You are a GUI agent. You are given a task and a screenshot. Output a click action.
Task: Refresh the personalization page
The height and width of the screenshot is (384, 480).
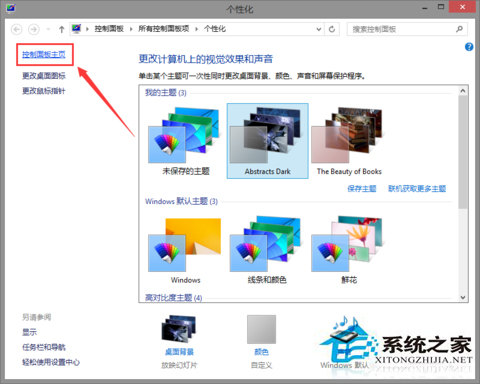click(x=332, y=29)
